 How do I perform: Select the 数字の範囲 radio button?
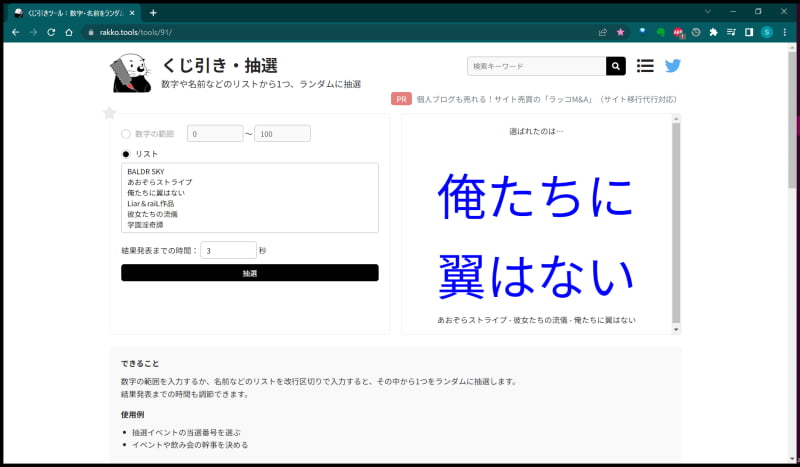[x=126, y=134]
